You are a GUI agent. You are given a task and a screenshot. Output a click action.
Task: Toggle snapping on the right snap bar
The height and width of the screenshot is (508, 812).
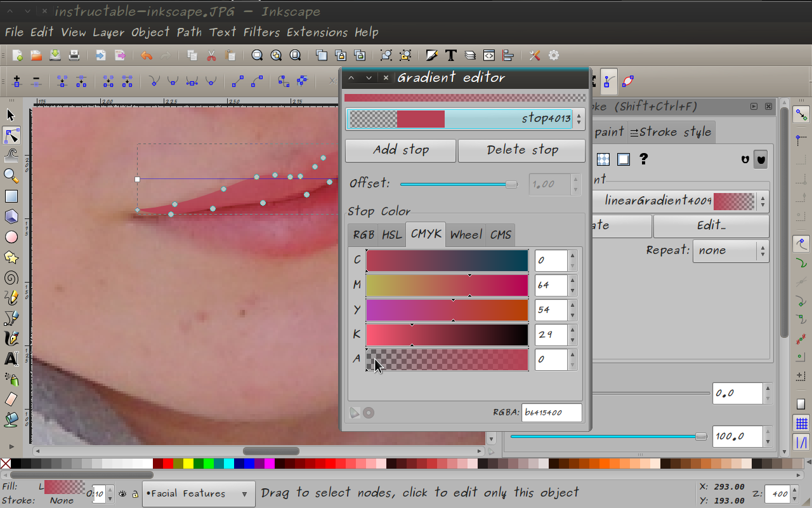(801, 115)
